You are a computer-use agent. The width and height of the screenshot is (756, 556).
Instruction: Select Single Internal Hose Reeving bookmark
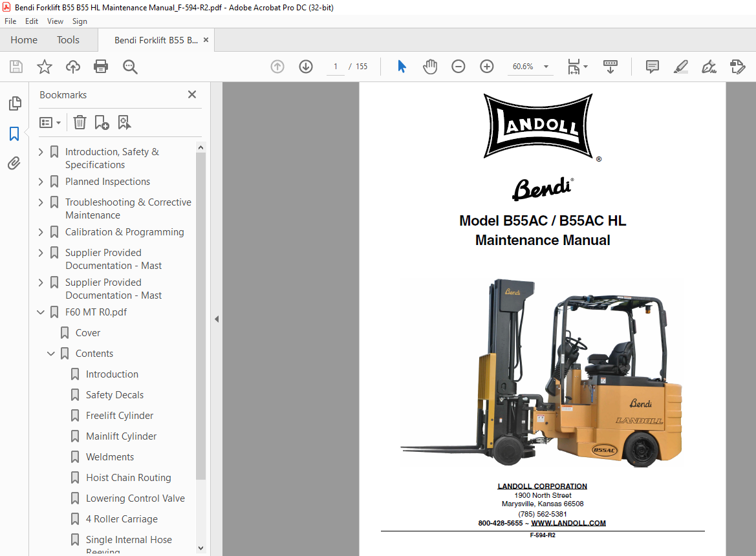[129, 546]
